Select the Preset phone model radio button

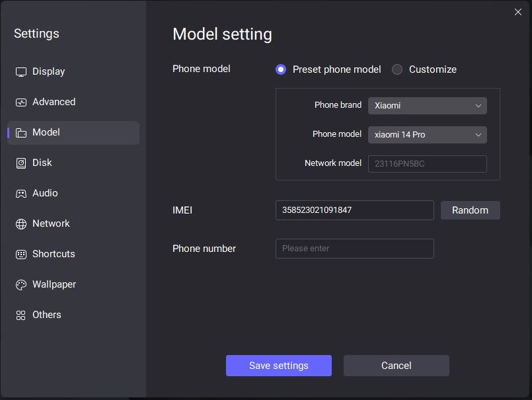click(281, 69)
